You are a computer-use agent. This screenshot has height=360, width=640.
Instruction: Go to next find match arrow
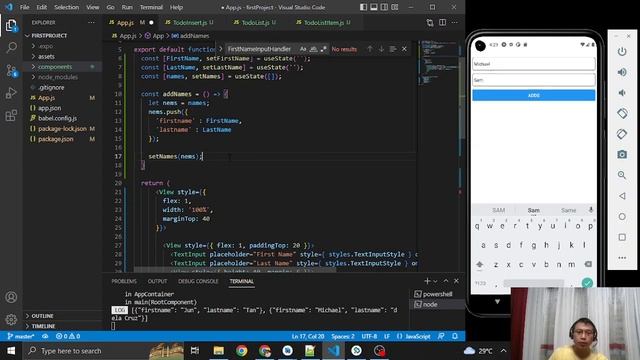[381, 49]
